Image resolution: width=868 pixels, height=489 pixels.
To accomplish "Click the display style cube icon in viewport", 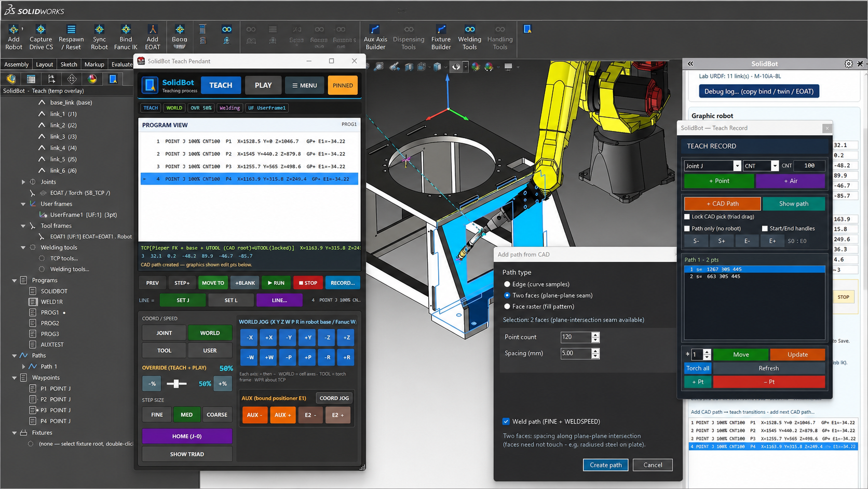I will click(437, 67).
